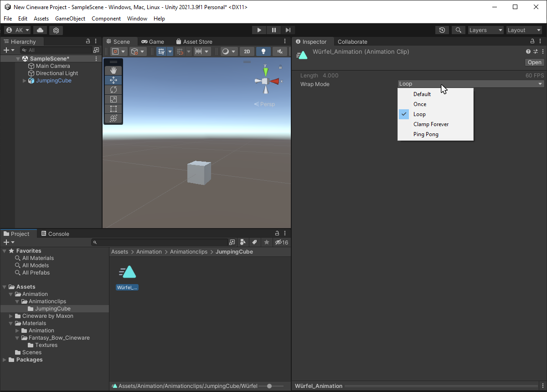Open the Layout dropdown
Viewport: 547px width, 392px height.
pos(524,30)
